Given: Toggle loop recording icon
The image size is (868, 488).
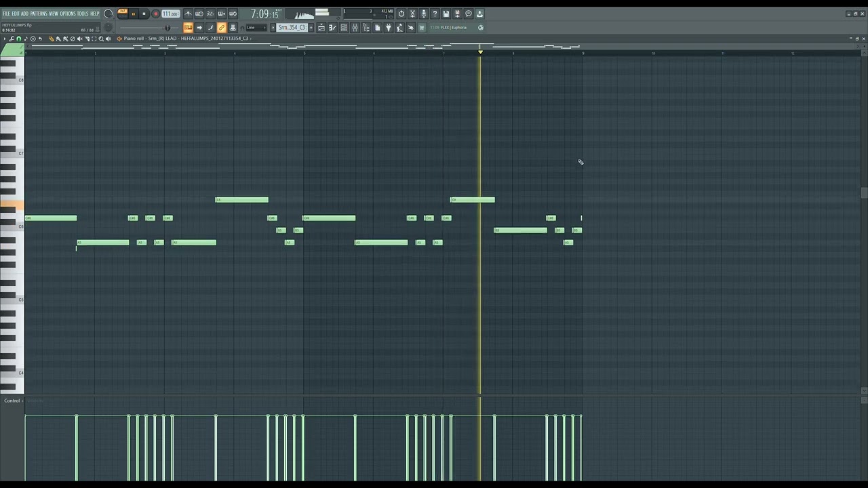Looking at the screenshot, I should [233, 14].
